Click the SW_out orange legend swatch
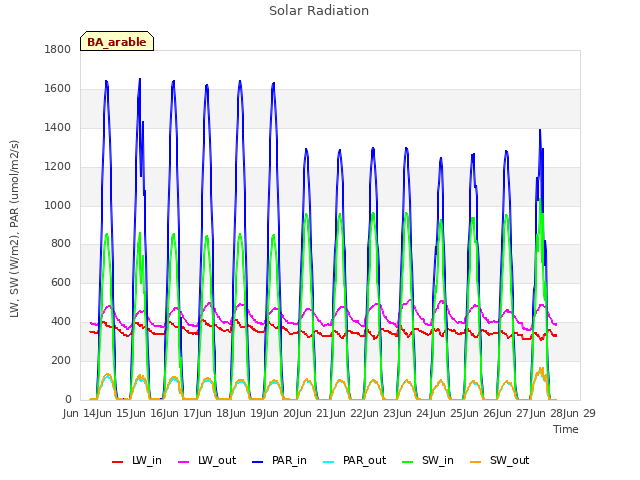Screen dimensions: 640x480 [x=476, y=462]
